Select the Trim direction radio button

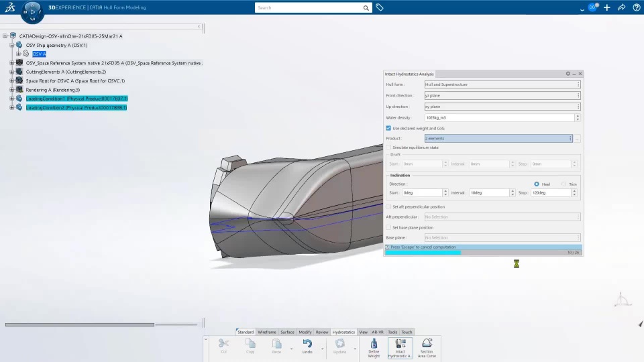click(563, 184)
